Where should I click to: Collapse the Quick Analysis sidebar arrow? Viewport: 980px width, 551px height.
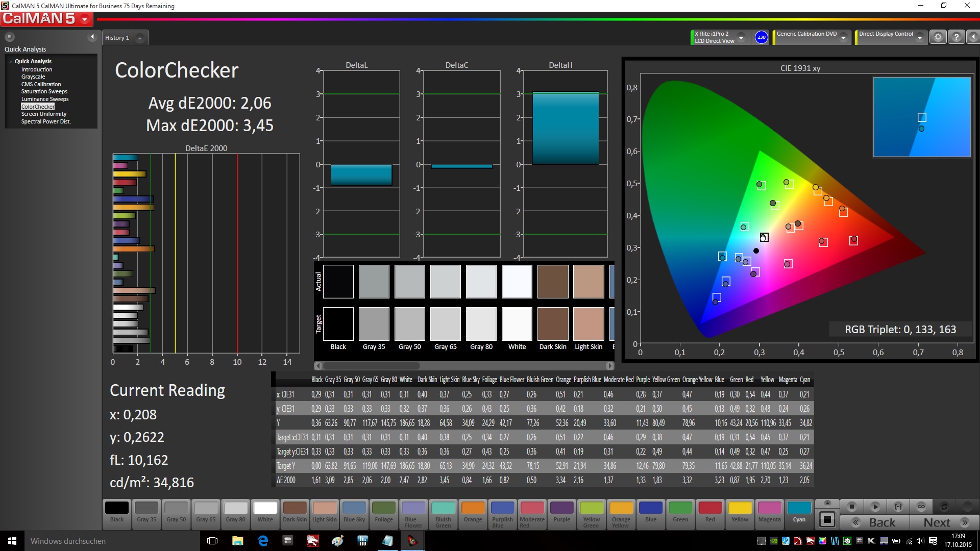coord(92,37)
